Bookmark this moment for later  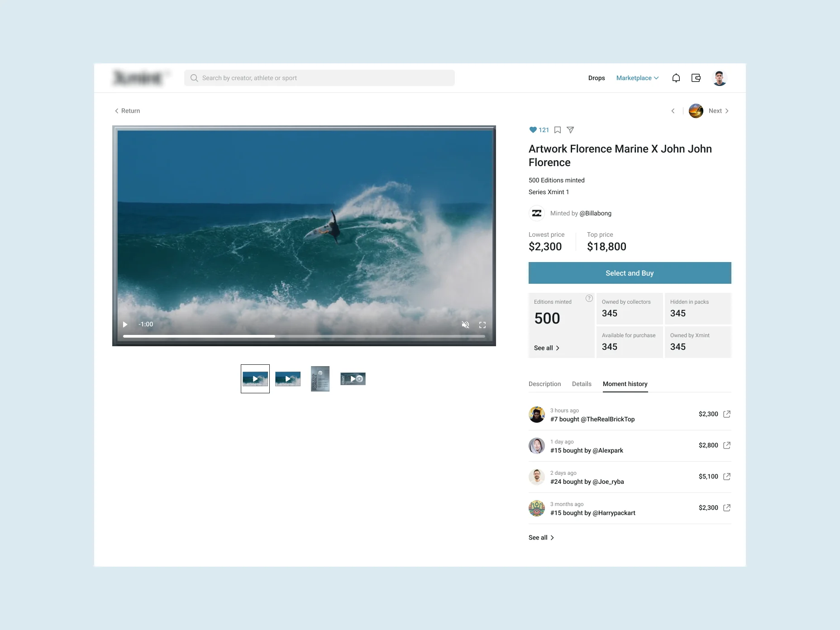(x=557, y=130)
